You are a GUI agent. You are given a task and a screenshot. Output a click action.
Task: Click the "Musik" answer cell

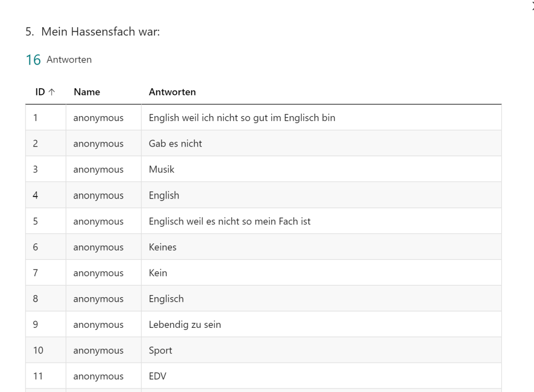click(x=162, y=169)
